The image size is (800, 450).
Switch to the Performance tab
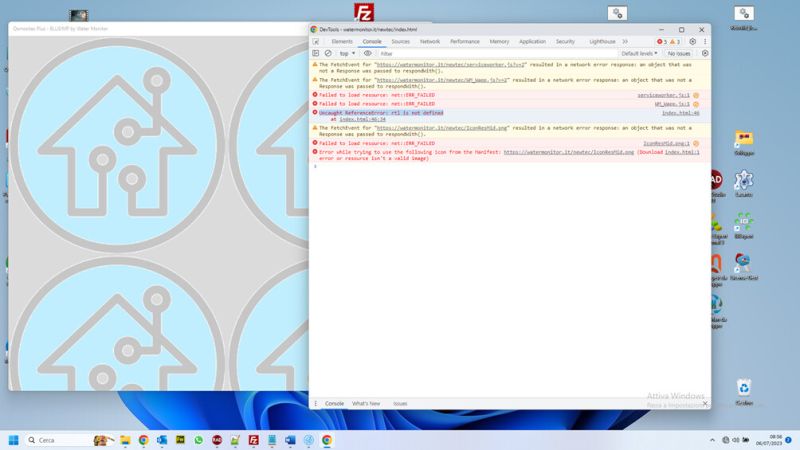click(465, 41)
